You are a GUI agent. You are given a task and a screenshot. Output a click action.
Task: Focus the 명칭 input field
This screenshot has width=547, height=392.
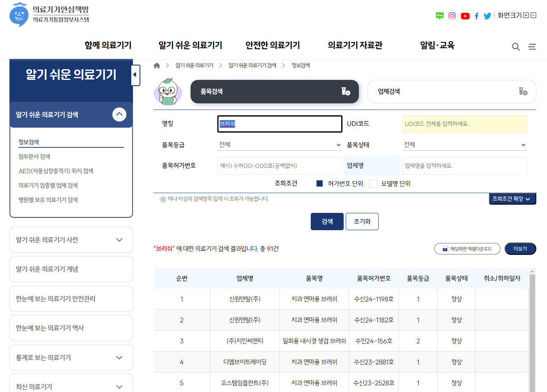[280, 124]
